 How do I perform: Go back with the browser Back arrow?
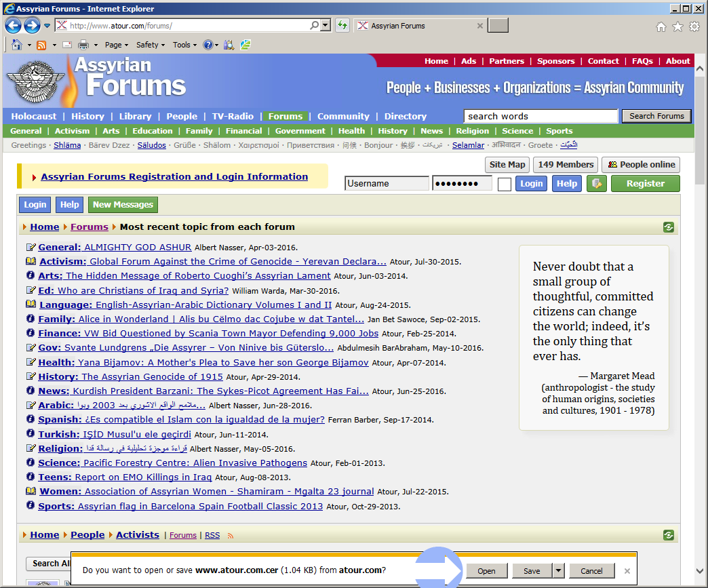coord(13,25)
